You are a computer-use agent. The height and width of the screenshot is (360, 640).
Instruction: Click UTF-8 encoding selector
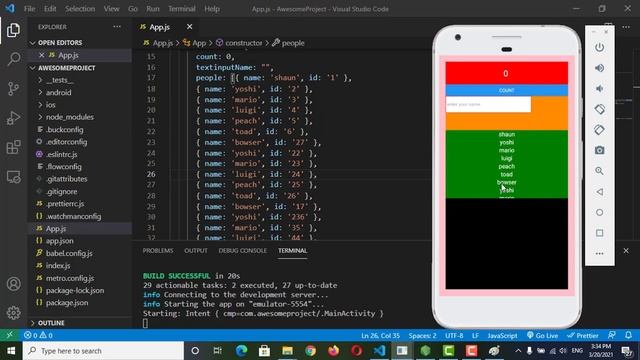[454, 336]
